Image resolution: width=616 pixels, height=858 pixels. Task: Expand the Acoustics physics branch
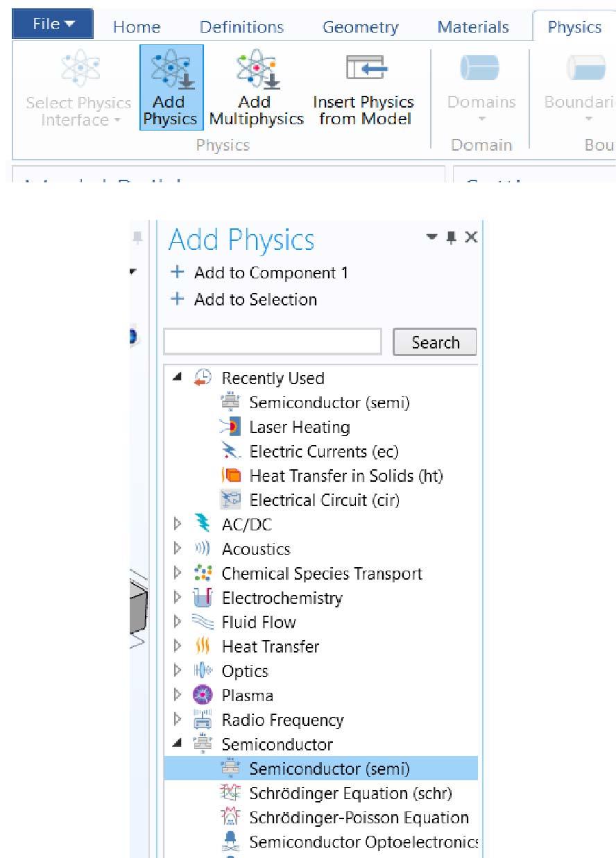pos(178,549)
